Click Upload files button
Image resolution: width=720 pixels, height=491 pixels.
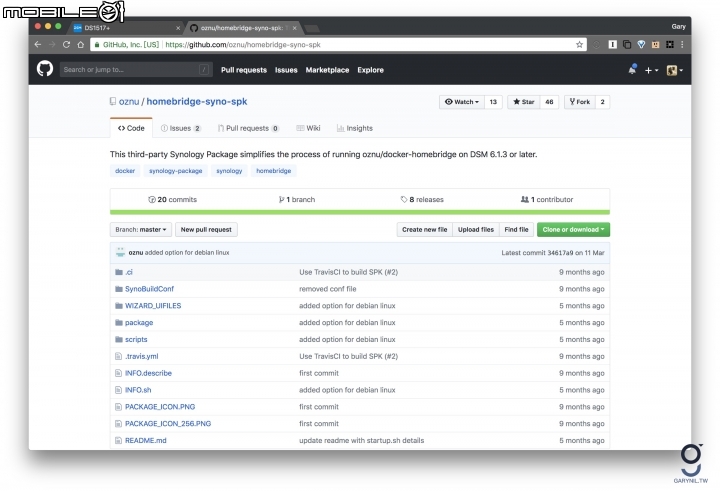tap(476, 230)
